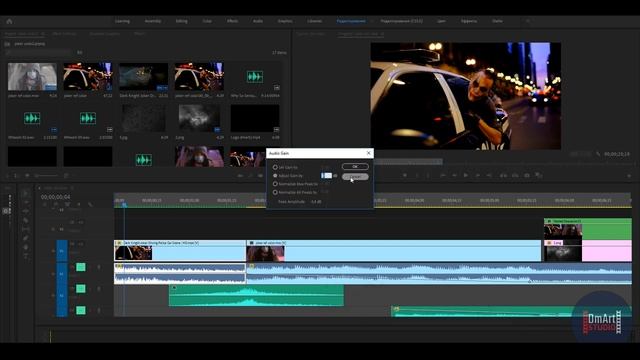Select 'Normalize All Peaks to' radio option
The width and height of the screenshot is (640, 360).
(275, 192)
